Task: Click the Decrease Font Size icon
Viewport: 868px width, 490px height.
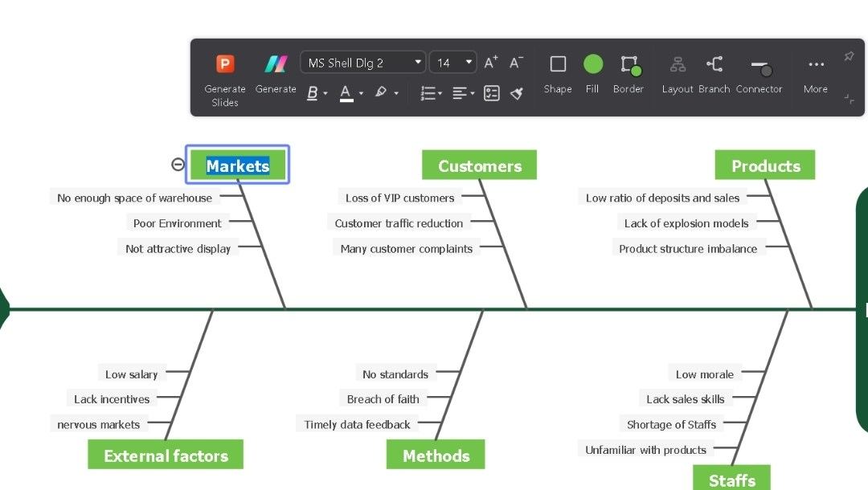Action: [x=514, y=61]
